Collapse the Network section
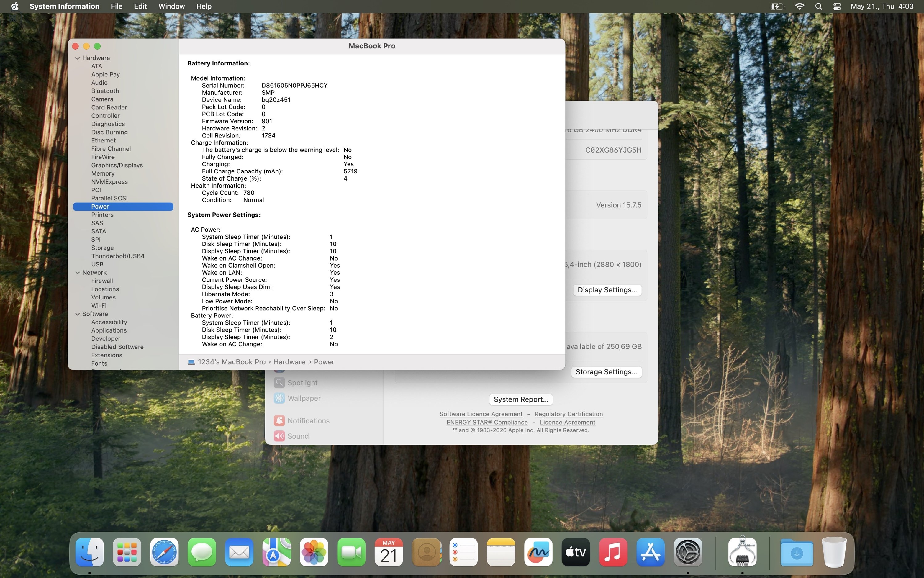Screen dimensions: 924x578 78,273
